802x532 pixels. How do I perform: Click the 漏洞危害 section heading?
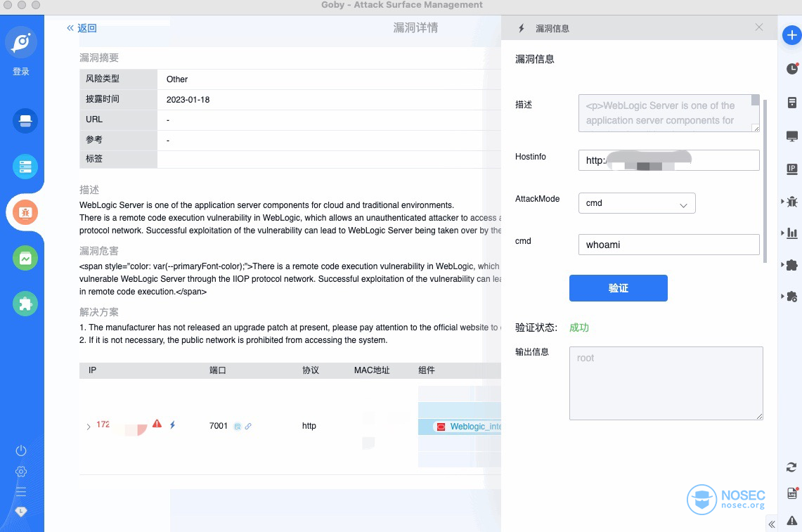(x=98, y=251)
